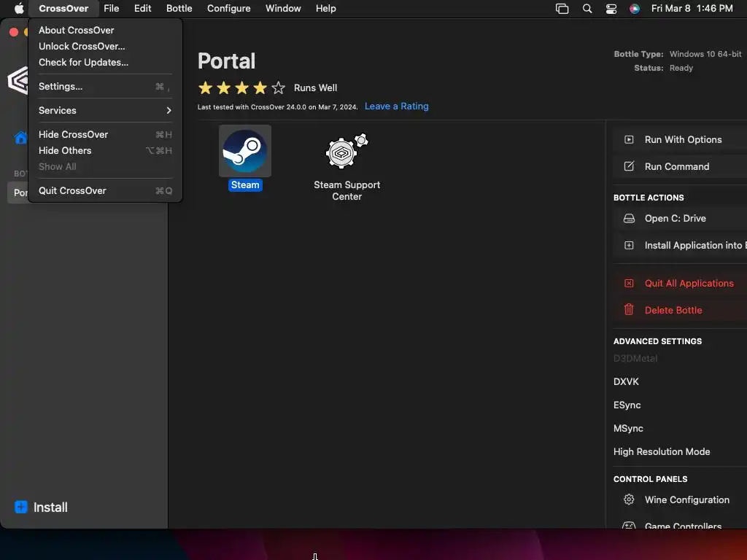Open the Apple menu
This screenshot has height=560, width=747.
pos(19,9)
